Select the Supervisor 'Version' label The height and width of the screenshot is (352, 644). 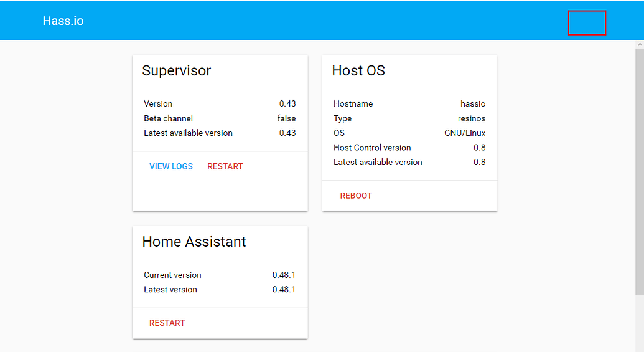(158, 103)
